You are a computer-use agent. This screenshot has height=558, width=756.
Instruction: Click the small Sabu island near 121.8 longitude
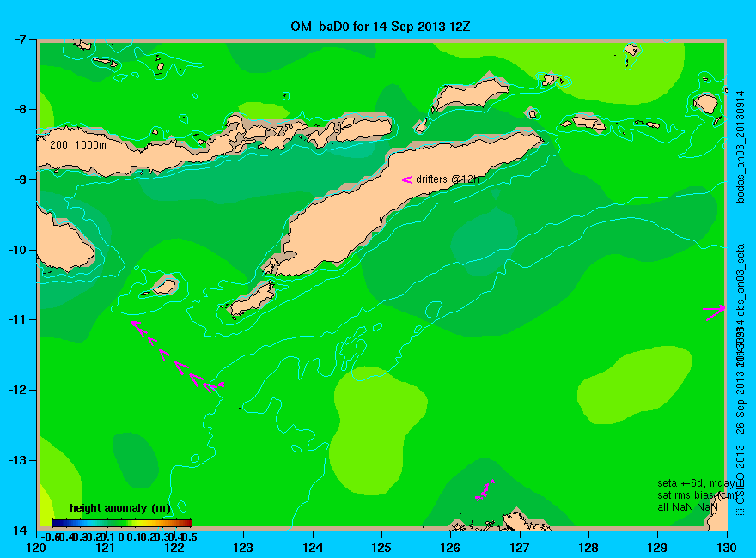164,287
